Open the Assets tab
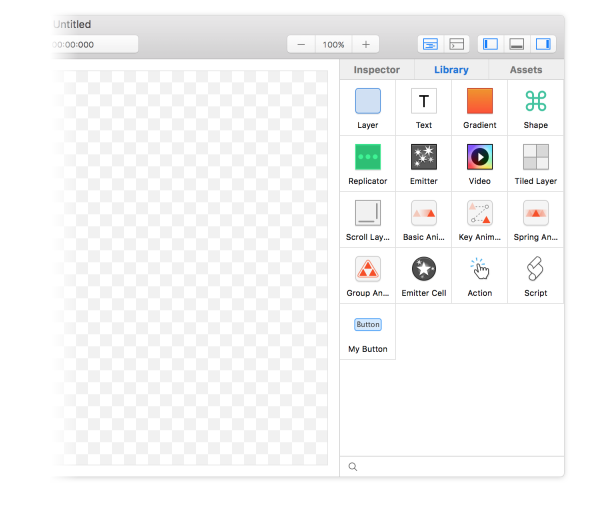 pyautogui.click(x=526, y=70)
